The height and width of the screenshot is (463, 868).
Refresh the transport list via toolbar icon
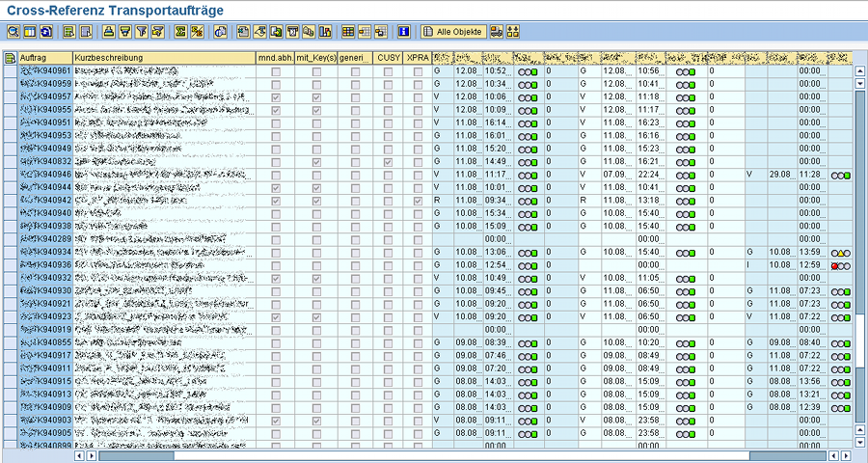point(46,32)
